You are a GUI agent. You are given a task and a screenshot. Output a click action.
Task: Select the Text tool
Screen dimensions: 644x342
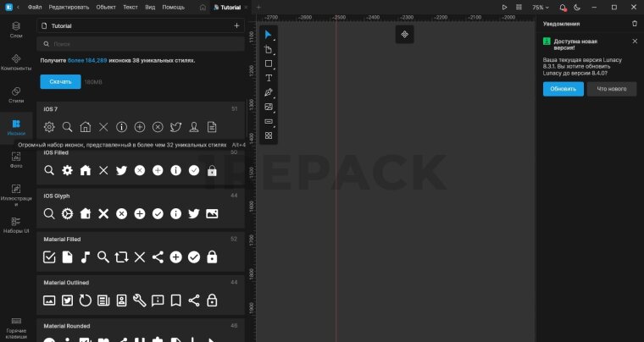[x=269, y=78]
